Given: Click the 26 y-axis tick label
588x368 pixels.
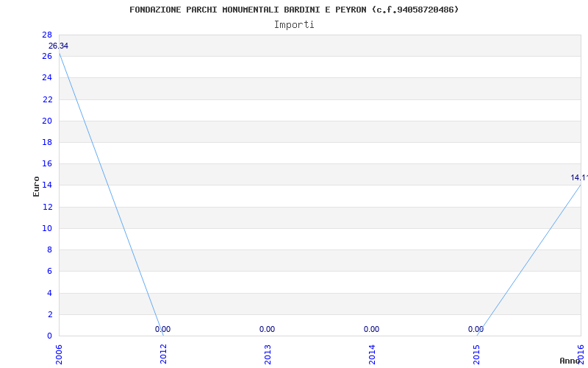Looking at the screenshot, I should click(x=47, y=57).
